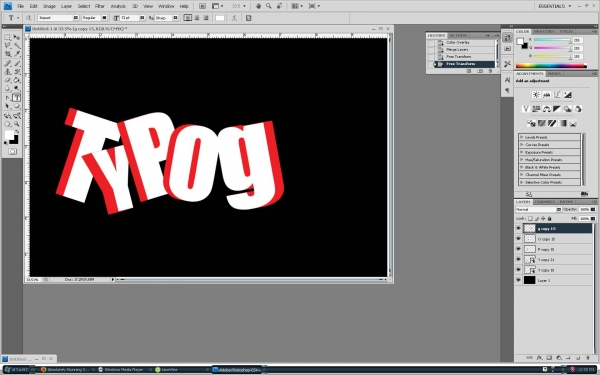Select the Crop tool

click(x=7, y=54)
